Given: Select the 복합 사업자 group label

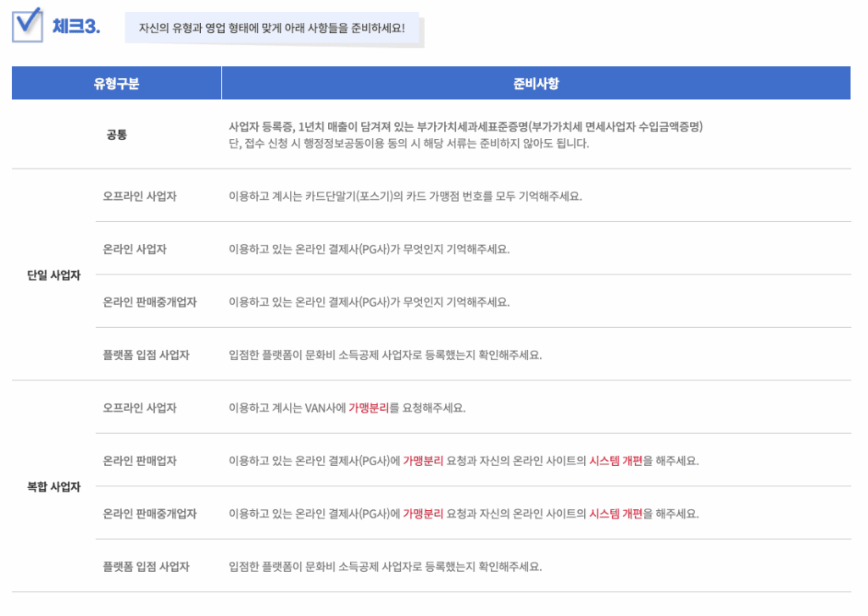Looking at the screenshot, I should pyautogui.click(x=53, y=487).
